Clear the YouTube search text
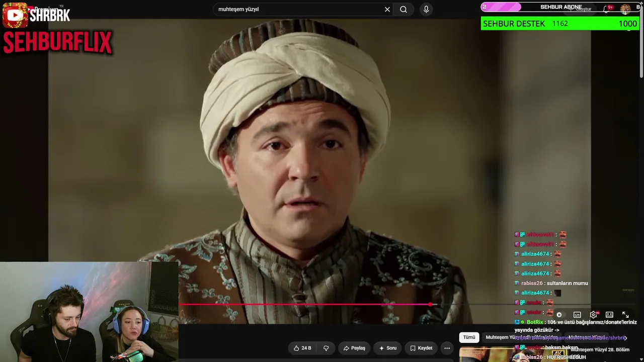The width and height of the screenshot is (644, 362). tap(387, 9)
